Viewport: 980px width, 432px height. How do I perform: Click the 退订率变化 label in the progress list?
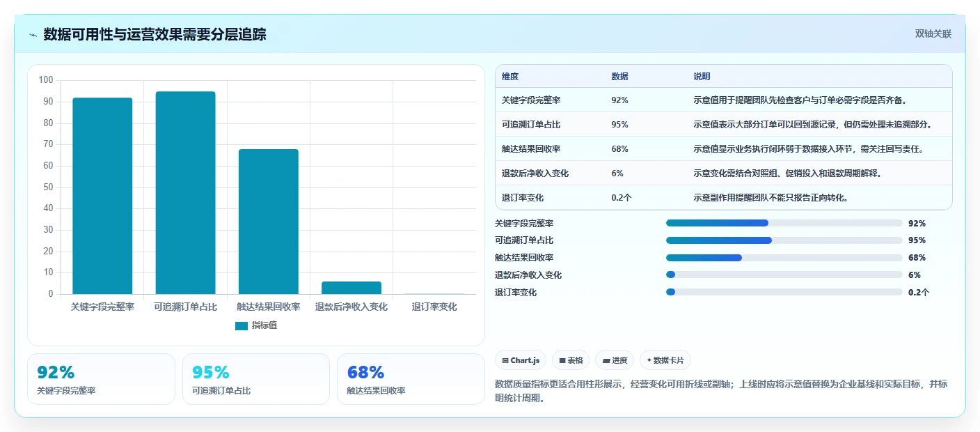516,293
